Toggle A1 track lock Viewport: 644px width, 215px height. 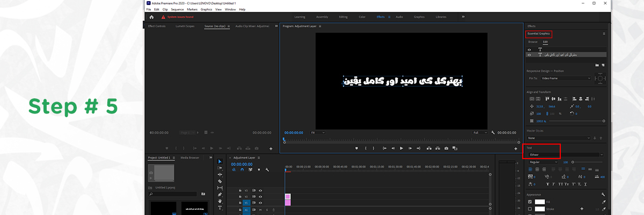click(240, 210)
